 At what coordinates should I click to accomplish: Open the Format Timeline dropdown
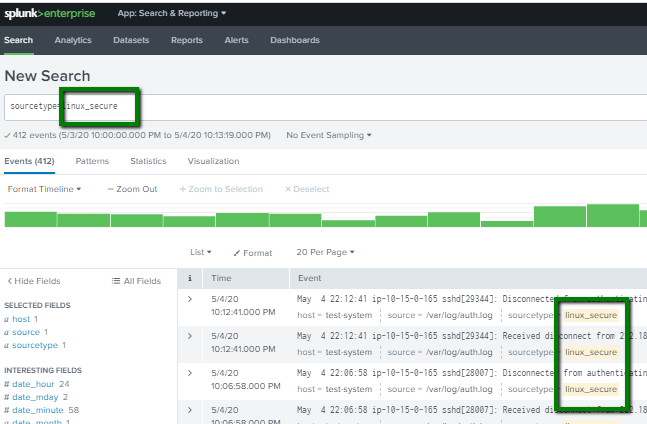(x=44, y=189)
